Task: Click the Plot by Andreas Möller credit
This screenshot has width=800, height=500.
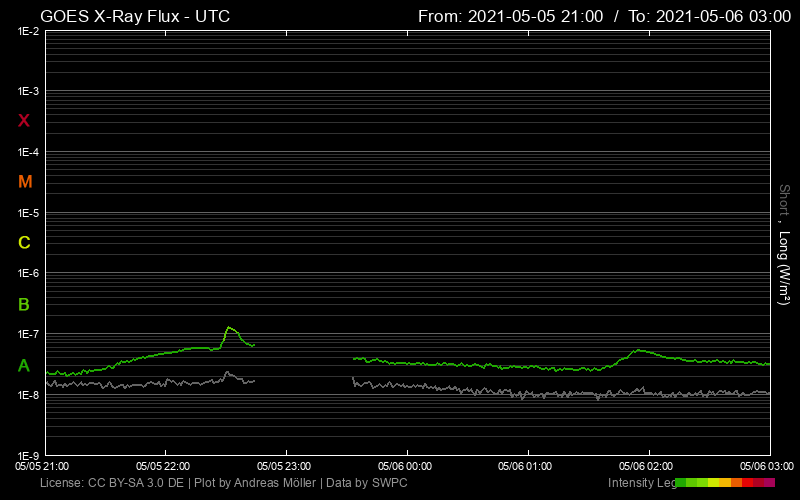Action: tap(255, 483)
